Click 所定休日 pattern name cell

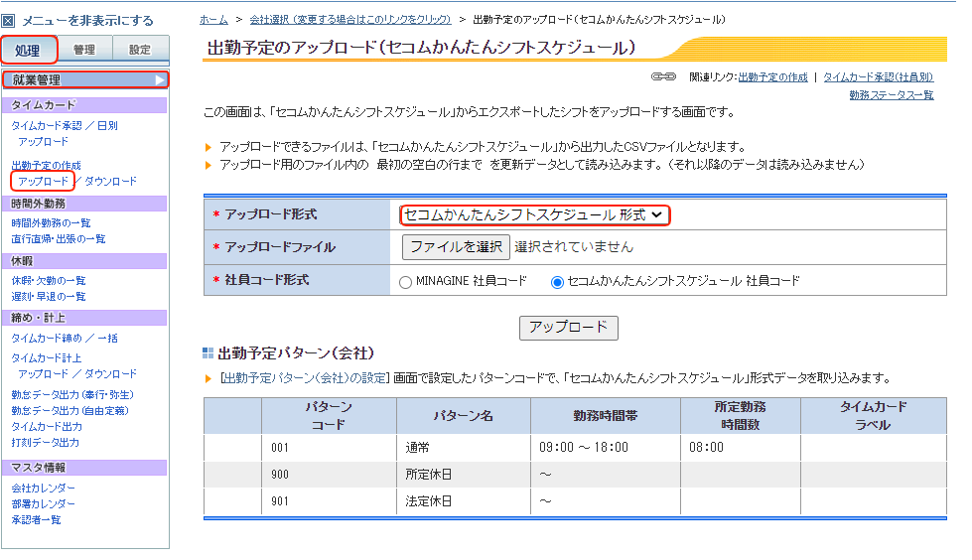(x=464, y=475)
